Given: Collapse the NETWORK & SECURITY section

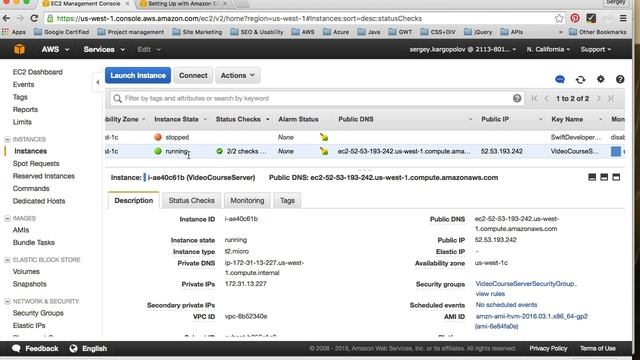Looking at the screenshot, I should [7, 301].
